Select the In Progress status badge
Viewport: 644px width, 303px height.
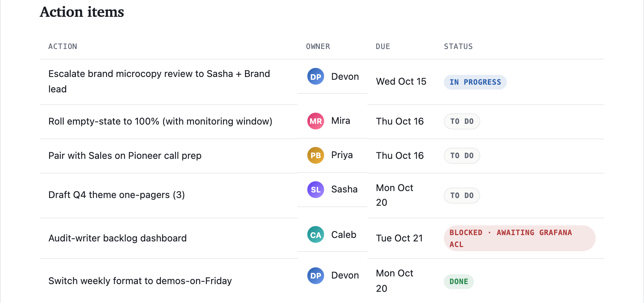(475, 82)
